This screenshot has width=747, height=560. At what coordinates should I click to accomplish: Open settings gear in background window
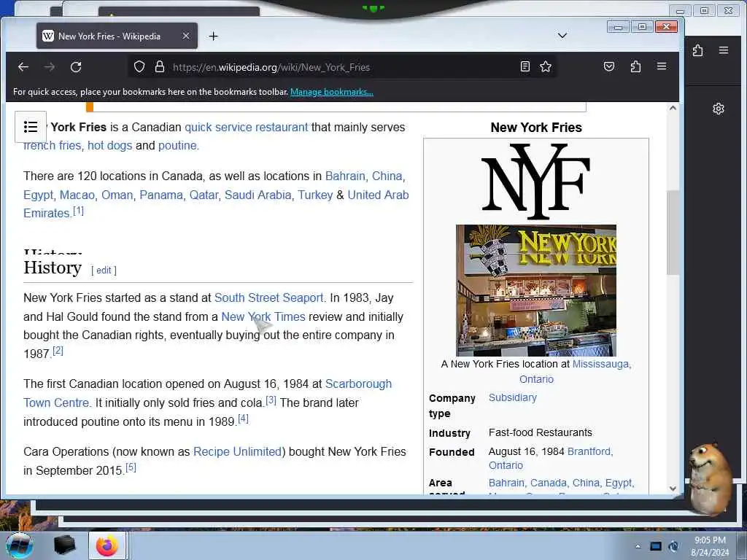click(719, 109)
